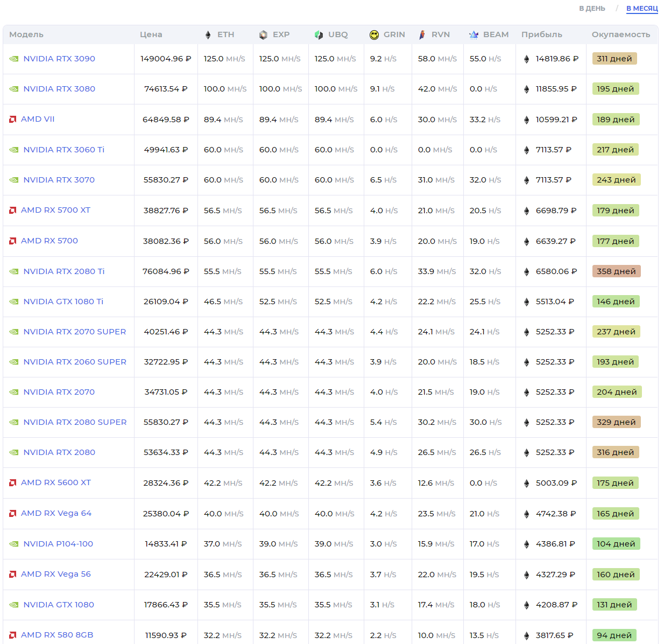This screenshot has width=664, height=644.
Task: Sort by Цена column header
Action: 151,34
